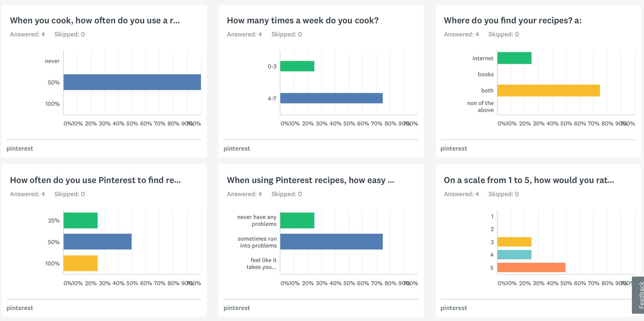Select the yellow rating 3 bar
The width and height of the screenshot is (644, 321).
[x=514, y=242]
